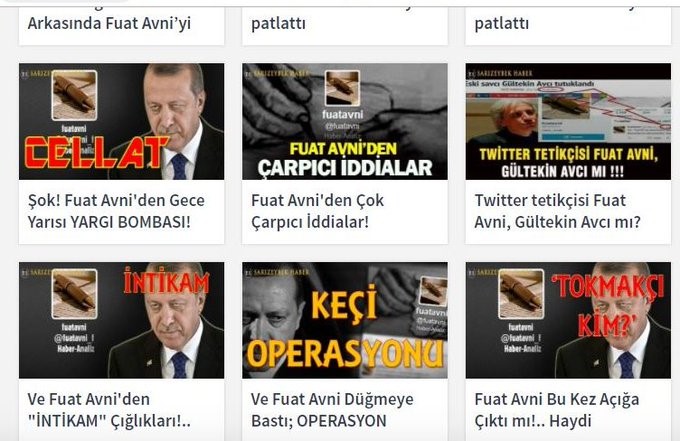680x441 pixels.
Task: Open 'Şok! Fuat Avni'den Gece Yarısı YARGI BOMBASI!' link
Action: pos(116,211)
